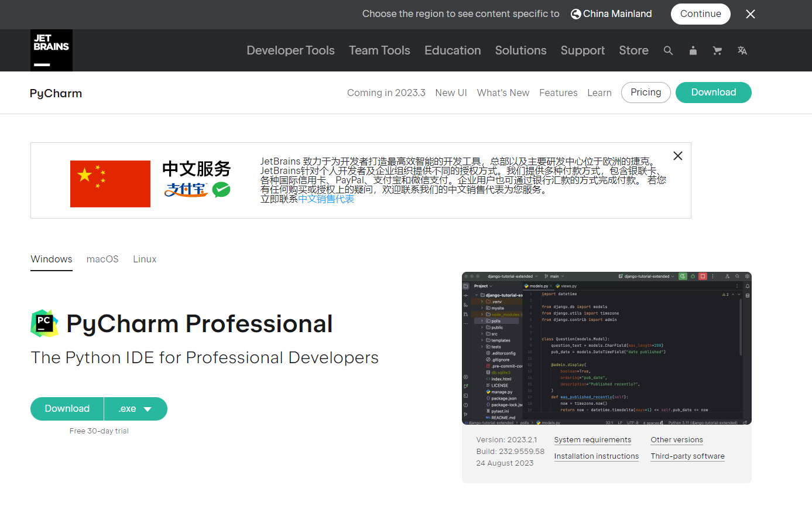This screenshot has height=519, width=812.
Task: Open the Support menu
Action: [x=583, y=50]
